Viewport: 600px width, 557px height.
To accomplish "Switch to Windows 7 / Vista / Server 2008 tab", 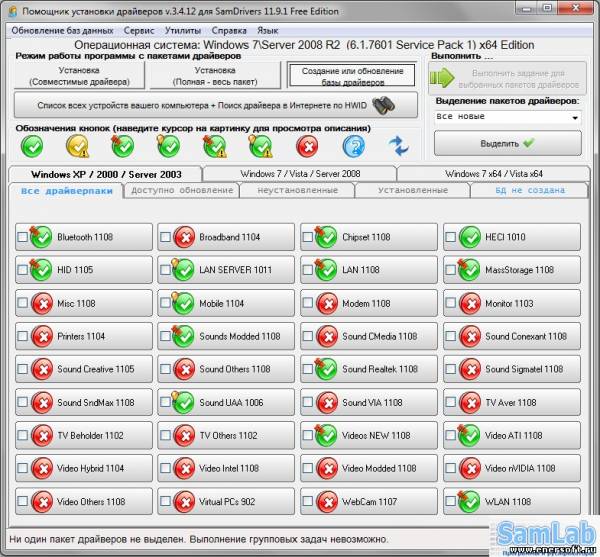I will [300, 174].
